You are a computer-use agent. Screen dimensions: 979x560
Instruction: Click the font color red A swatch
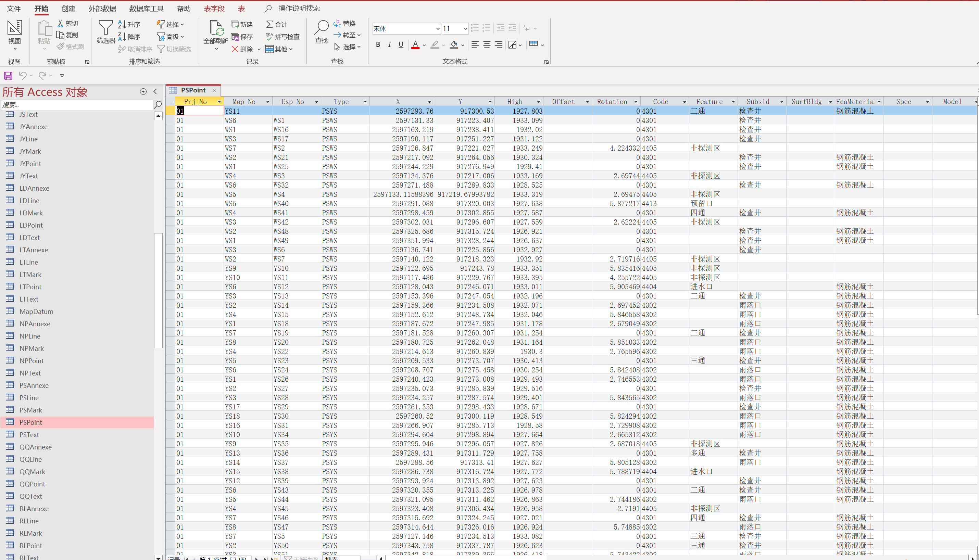pos(415,44)
